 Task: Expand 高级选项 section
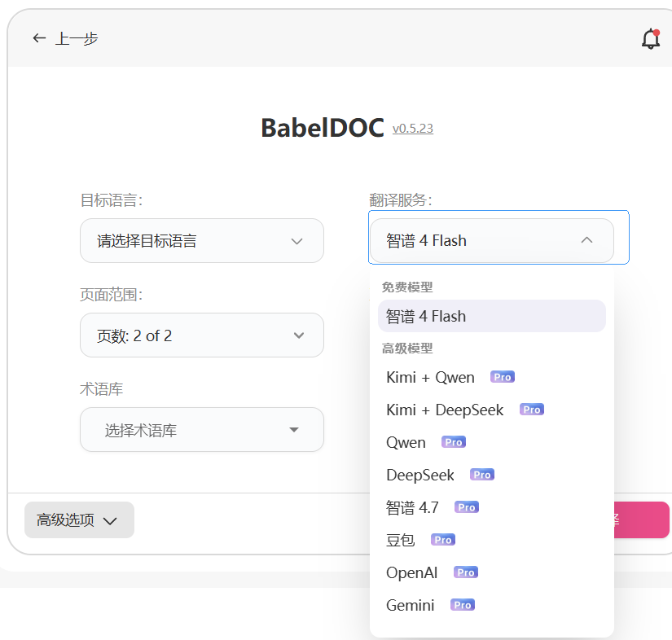pos(79,520)
